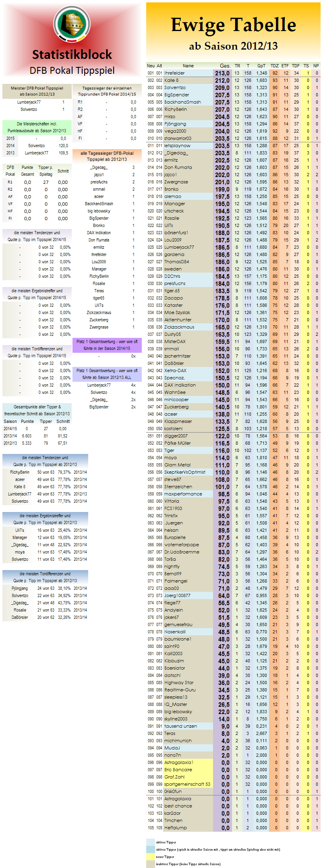
Task: Click the 'Ewige Tabelle' title heading
Action: click(x=233, y=25)
